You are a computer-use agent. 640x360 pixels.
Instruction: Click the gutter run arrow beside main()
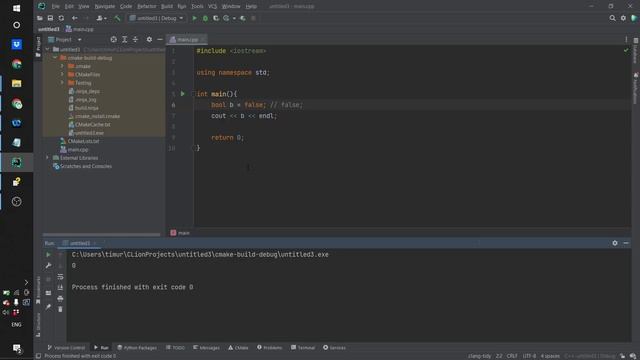[182, 94]
